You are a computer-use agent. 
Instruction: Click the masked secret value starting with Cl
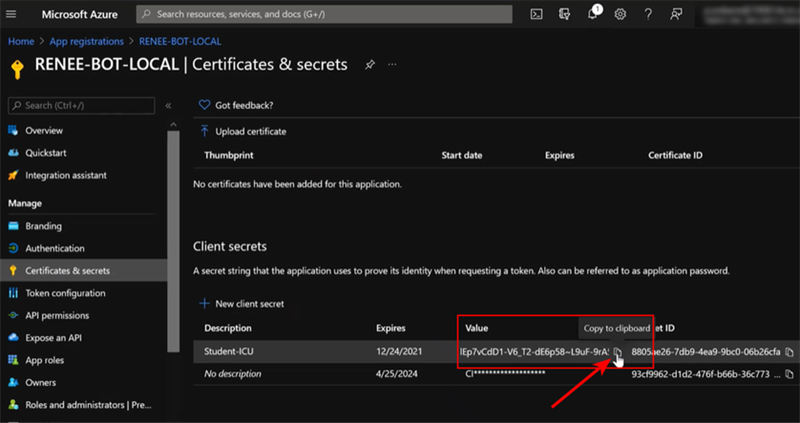point(505,374)
